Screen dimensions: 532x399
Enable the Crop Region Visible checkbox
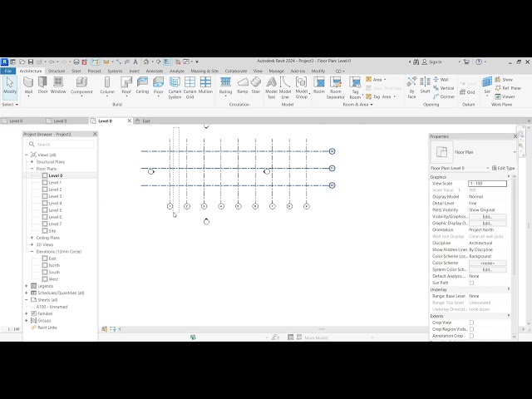point(471,329)
